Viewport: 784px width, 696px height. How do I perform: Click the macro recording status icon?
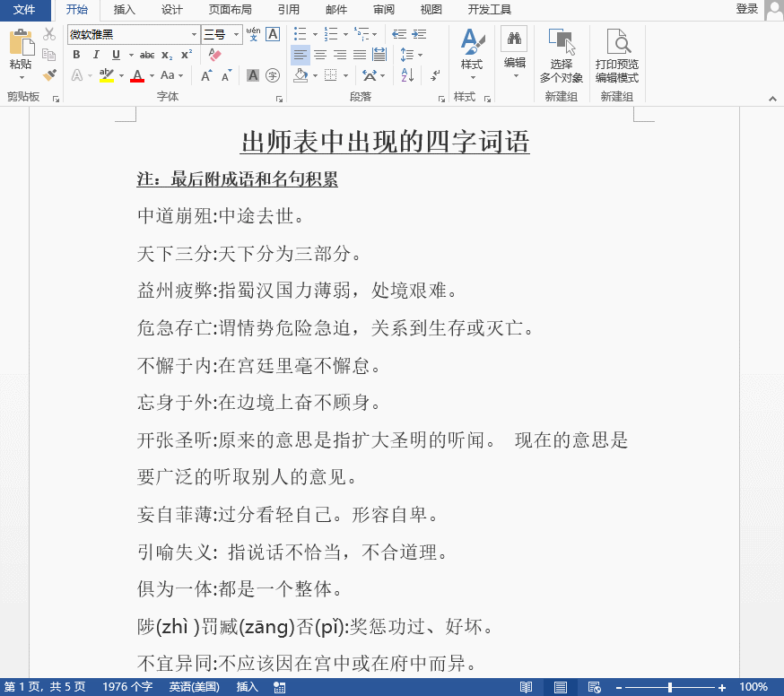tap(280, 688)
